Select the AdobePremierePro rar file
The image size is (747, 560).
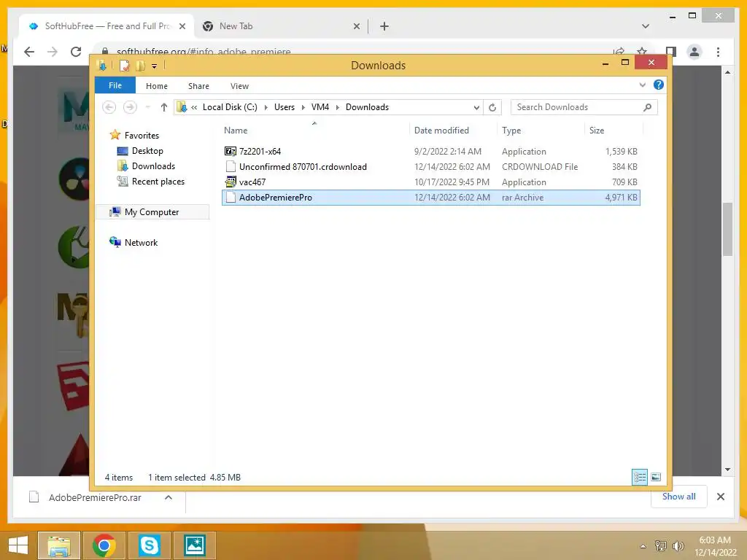pyautogui.click(x=430, y=198)
